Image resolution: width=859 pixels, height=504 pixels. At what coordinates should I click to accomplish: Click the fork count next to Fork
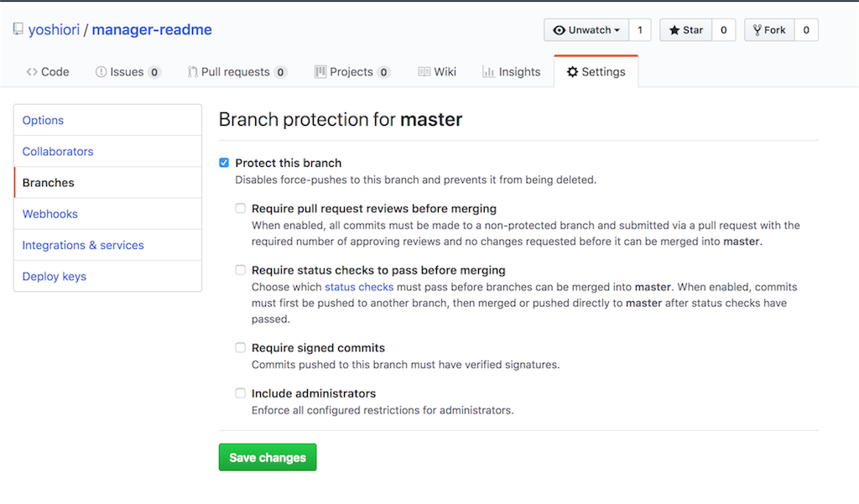(x=806, y=30)
